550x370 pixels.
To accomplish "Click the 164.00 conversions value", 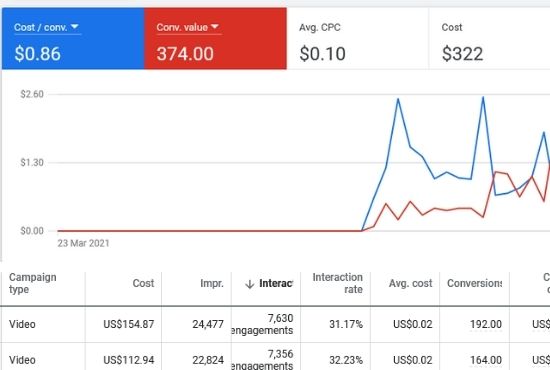I will pyautogui.click(x=486, y=360).
